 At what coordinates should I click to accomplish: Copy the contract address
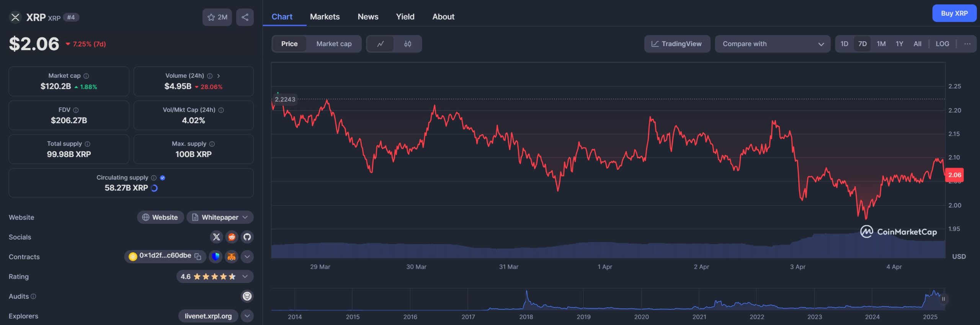[198, 256]
